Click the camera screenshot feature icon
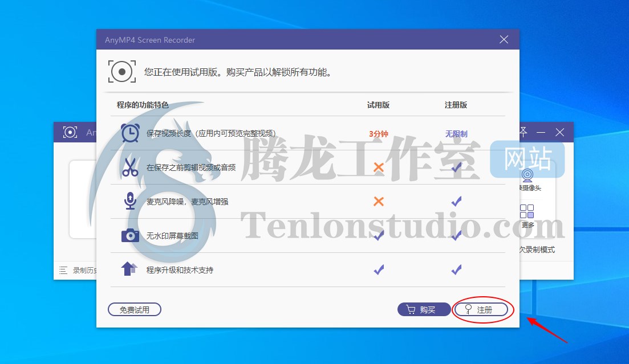 tap(130, 235)
